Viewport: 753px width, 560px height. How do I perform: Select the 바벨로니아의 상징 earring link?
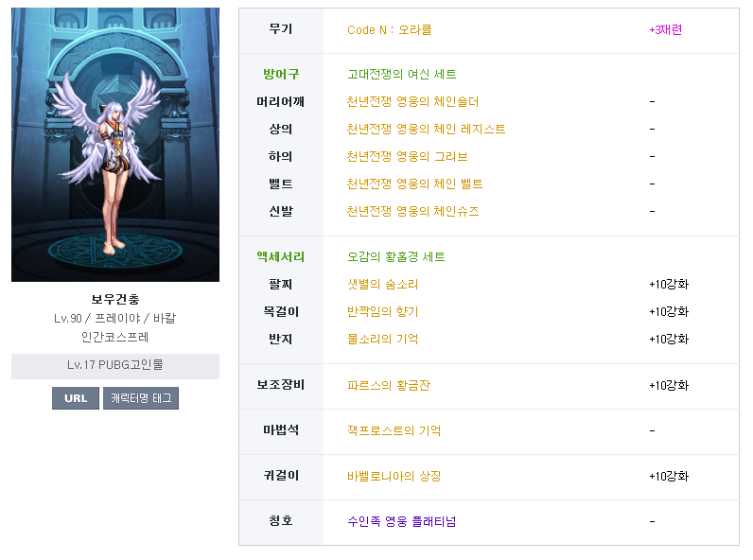[x=394, y=477]
